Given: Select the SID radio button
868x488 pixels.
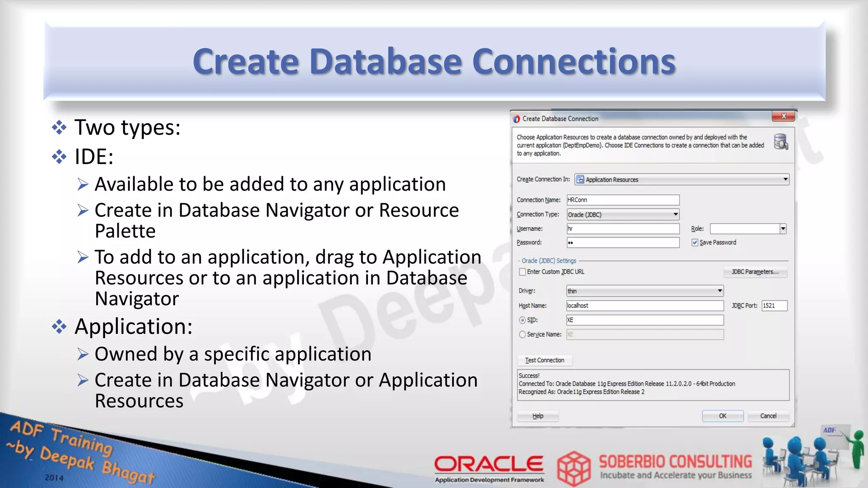Looking at the screenshot, I should [x=522, y=320].
